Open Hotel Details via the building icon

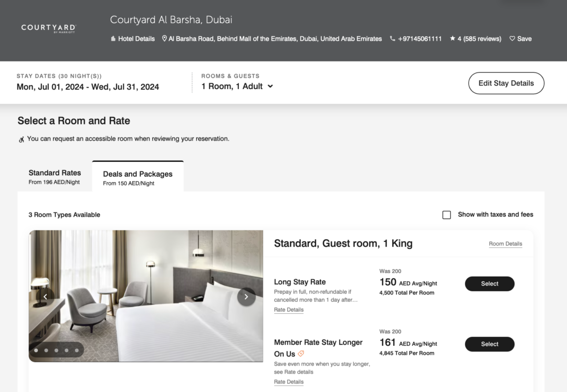[113, 38]
